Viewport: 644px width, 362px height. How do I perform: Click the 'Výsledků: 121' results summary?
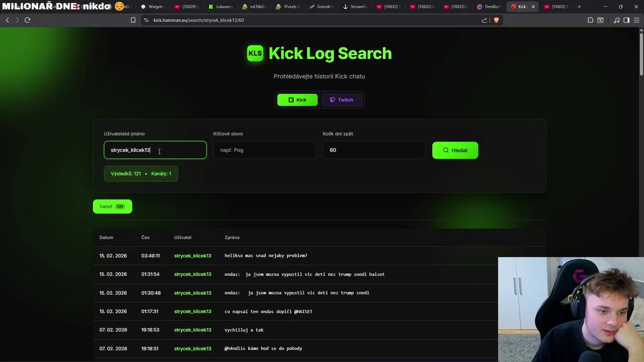(126, 173)
